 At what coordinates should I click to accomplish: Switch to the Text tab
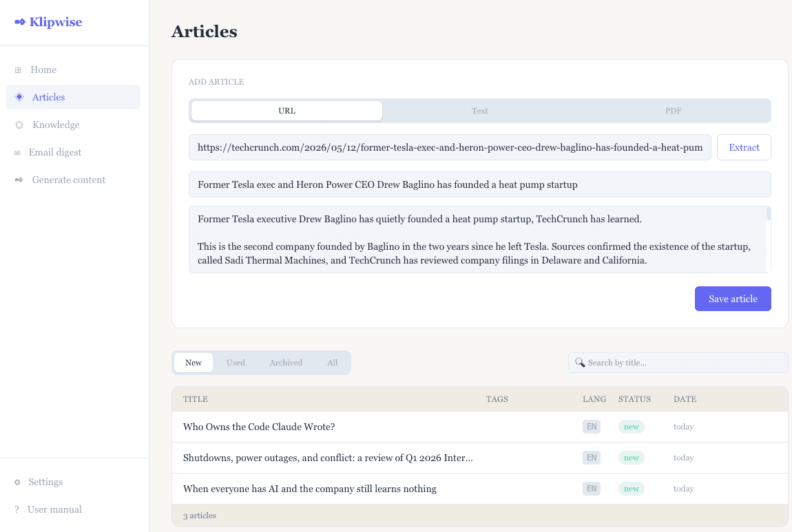pyautogui.click(x=480, y=111)
